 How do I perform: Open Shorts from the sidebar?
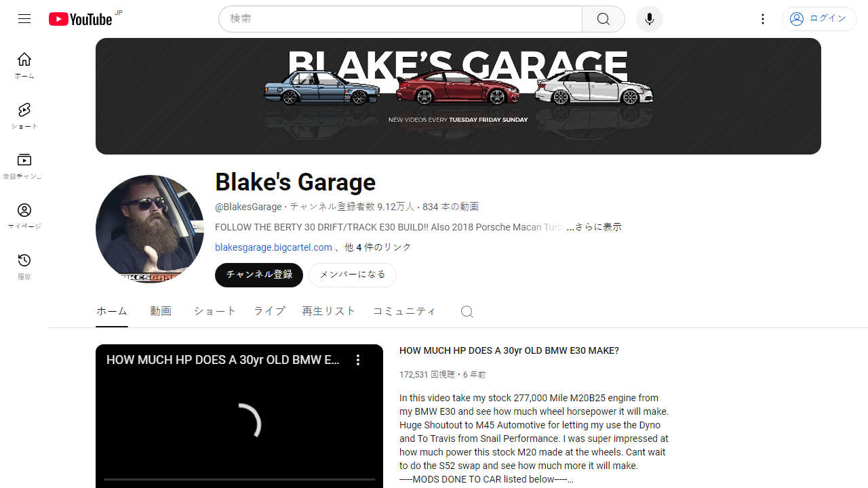pyautogui.click(x=24, y=116)
